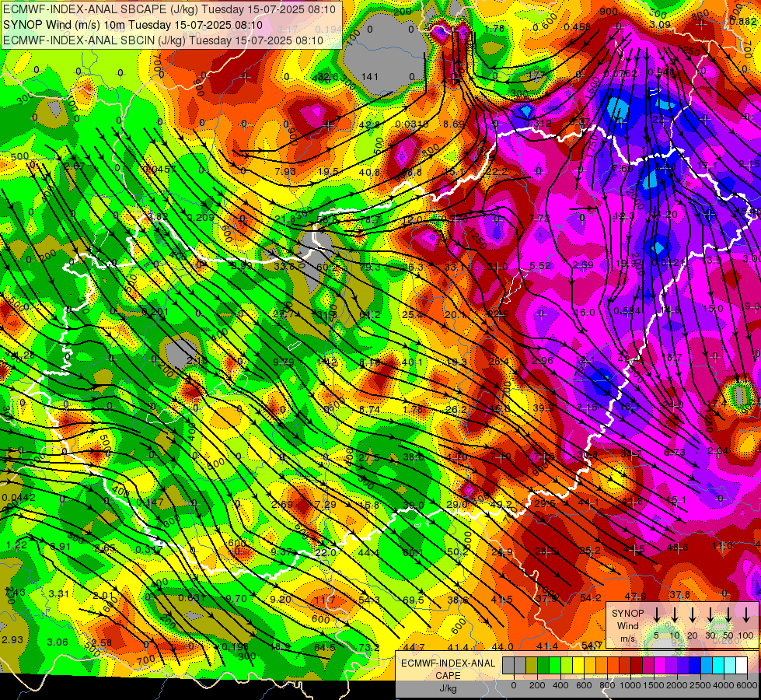Click the wind arrow above 20 in SYNOP legend
The width and height of the screenshot is (761, 700).
tap(692, 615)
